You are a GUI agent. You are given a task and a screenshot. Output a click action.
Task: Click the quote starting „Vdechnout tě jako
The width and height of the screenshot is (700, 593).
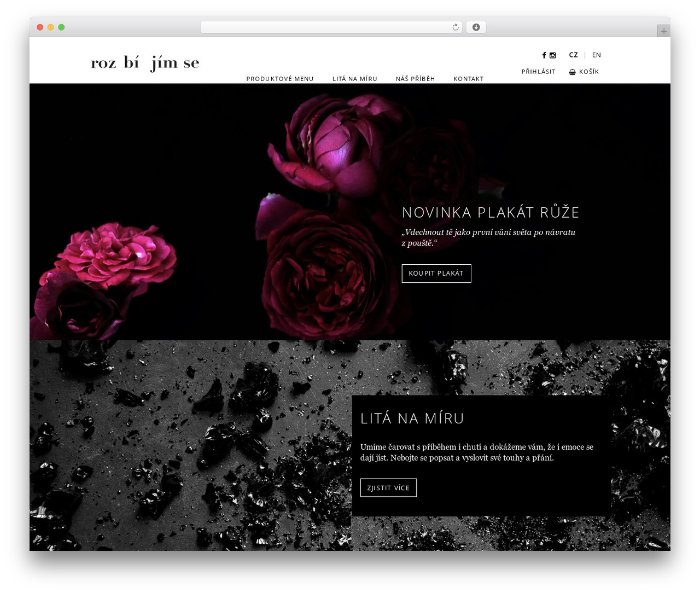[488, 237]
